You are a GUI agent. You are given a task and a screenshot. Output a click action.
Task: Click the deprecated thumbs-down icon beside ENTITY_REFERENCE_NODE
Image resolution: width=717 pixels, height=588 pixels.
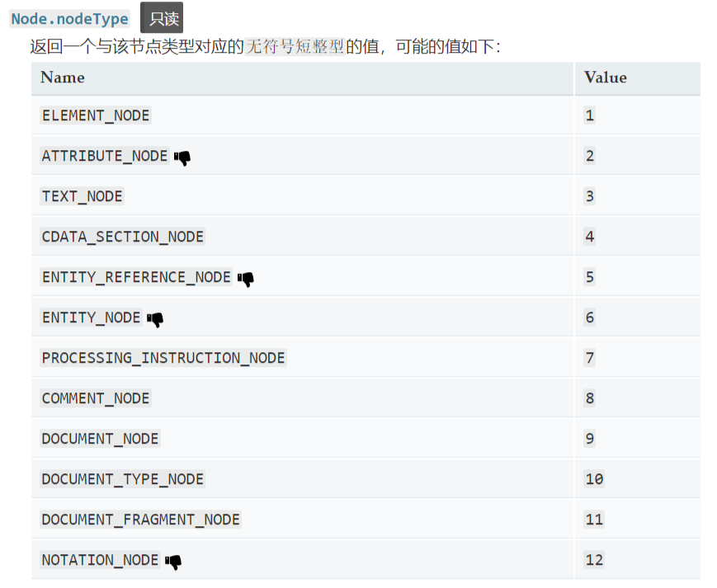(246, 279)
